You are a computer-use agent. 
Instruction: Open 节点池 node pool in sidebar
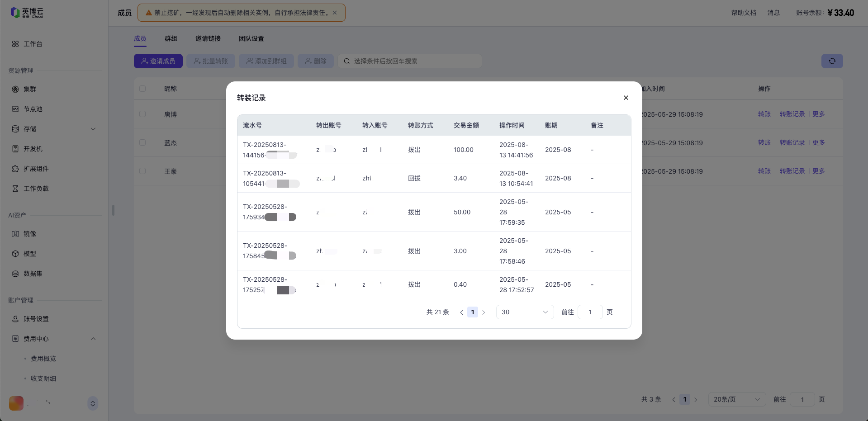tap(15, 109)
